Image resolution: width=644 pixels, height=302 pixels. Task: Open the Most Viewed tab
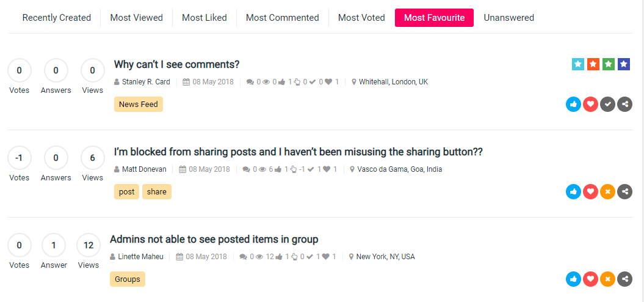[x=136, y=18]
